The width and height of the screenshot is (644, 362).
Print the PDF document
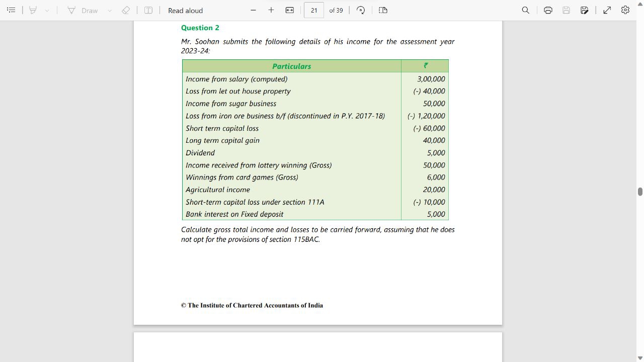pyautogui.click(x=548, y=10)
